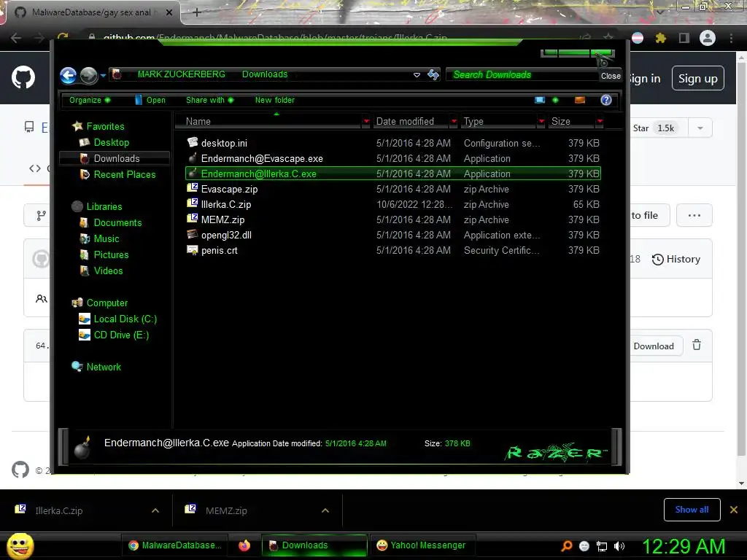Open the recent locations arrow beside Forward
Image resolution: width=747 pixels, height=560 pixels.
coord(103,75)
